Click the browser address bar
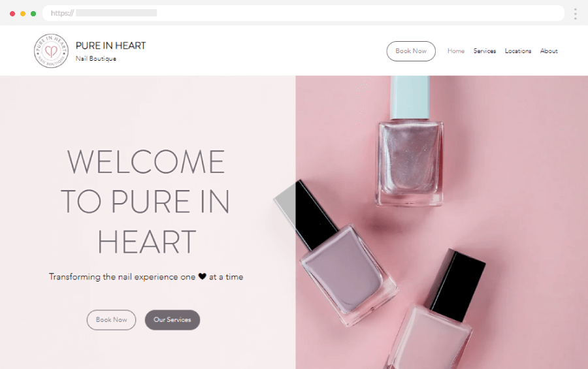This screenshot has width=588, height=369. pyautogui.click(x=303, y=13)
